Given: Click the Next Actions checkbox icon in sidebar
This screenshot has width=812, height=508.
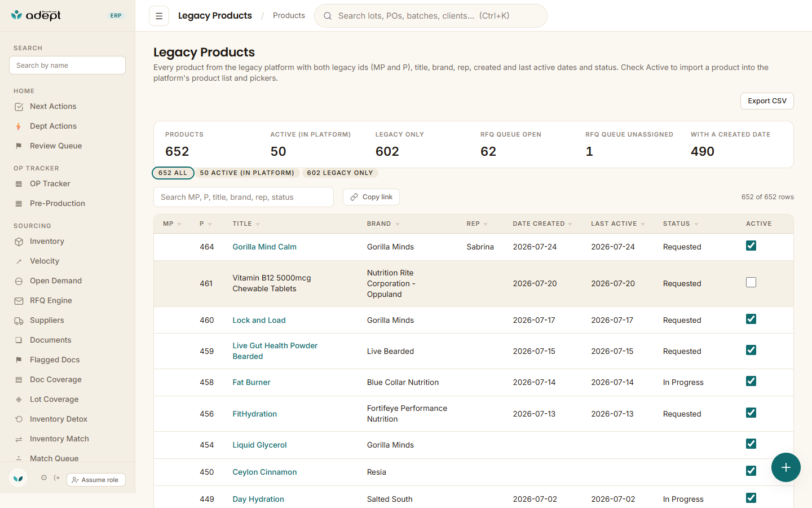Looking at the screenshot, I should (x=19, y=107).
